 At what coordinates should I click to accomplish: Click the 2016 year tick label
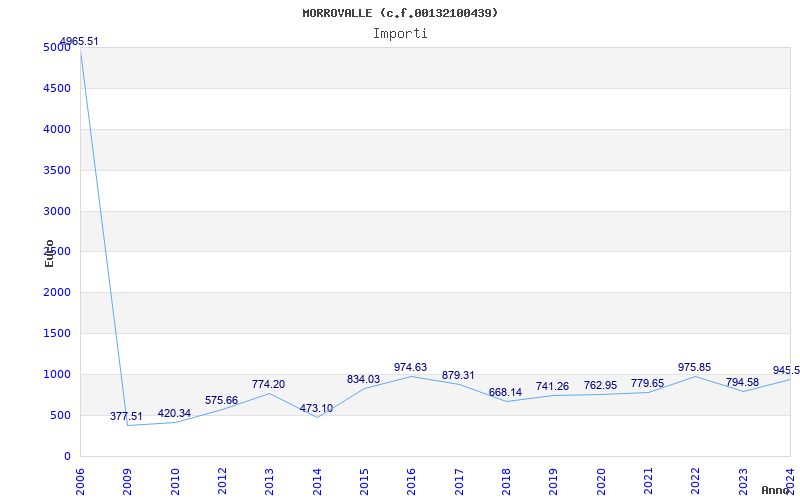pyautogui.click(x=412, y=482)
